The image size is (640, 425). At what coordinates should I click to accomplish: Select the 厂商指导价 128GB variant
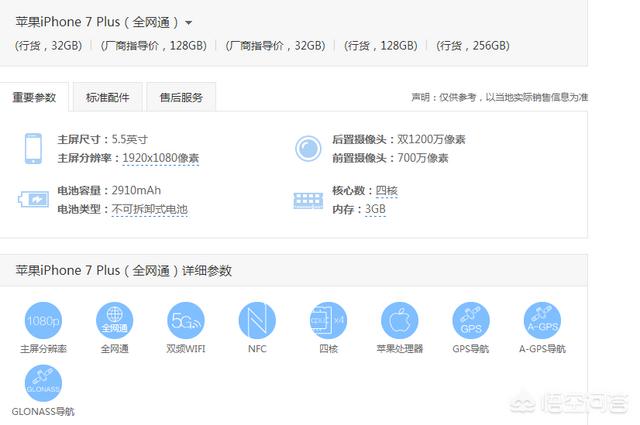154,45
